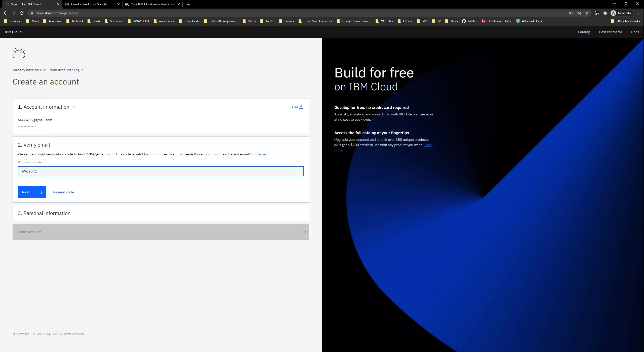The height and width of the screenshot is (352, 644).
Task: Close the Gmail tab
Action: [118, 4]
